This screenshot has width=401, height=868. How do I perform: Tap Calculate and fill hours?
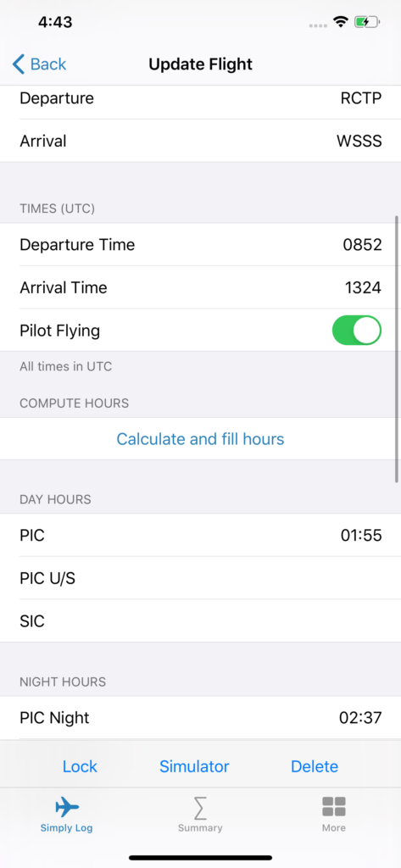200,439
